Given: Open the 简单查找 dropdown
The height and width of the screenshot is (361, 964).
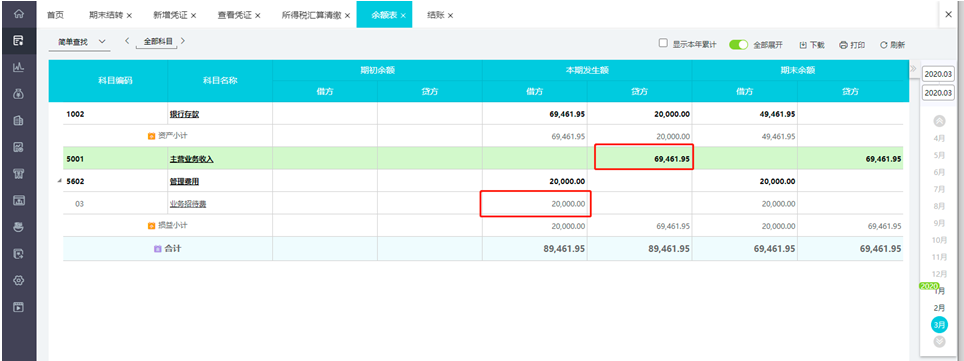Looking at the screenshot, I should tap(80, 42).
